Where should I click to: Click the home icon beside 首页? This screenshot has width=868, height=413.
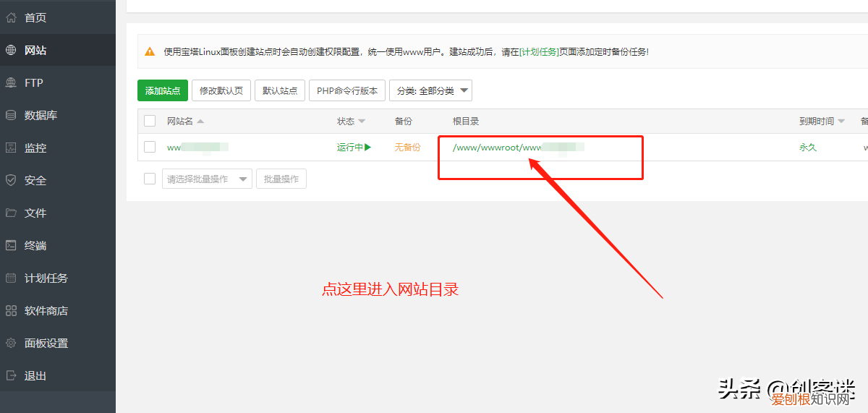click(11, 17)
